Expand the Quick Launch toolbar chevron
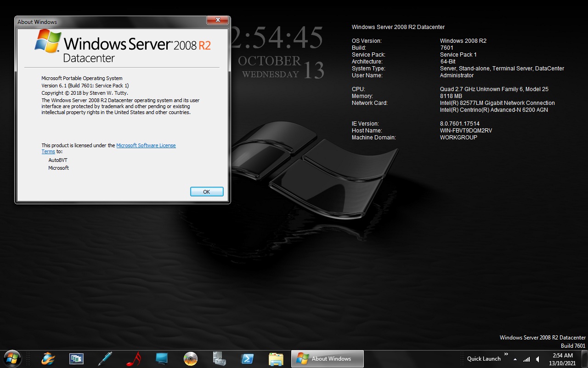This screenshot has width=588, height=368. (x=506, y=354)
